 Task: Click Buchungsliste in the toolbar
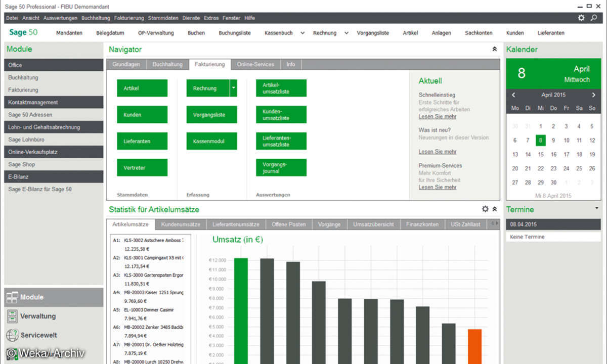[x=235, y=33]
